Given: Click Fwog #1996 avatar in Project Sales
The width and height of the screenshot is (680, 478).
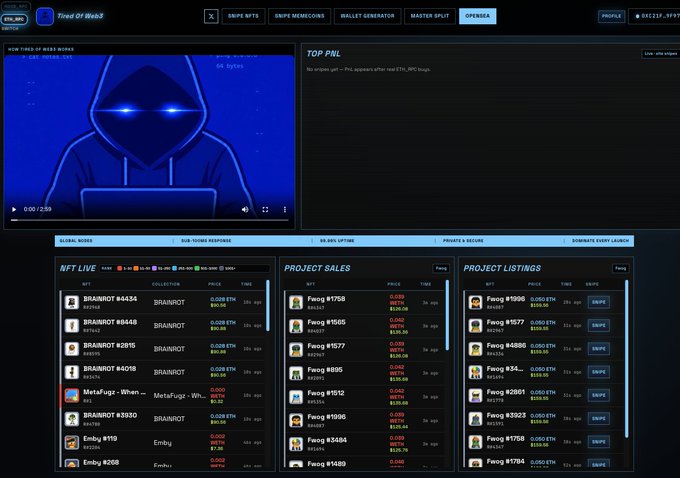Looking at the screenshot, I should 296,420.
